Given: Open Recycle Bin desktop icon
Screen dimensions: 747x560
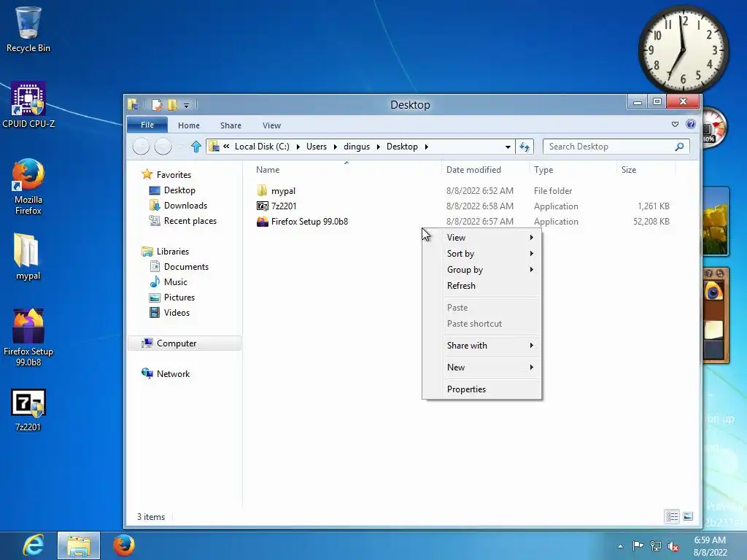Looking at the screenshot, I should pos(28,29).
